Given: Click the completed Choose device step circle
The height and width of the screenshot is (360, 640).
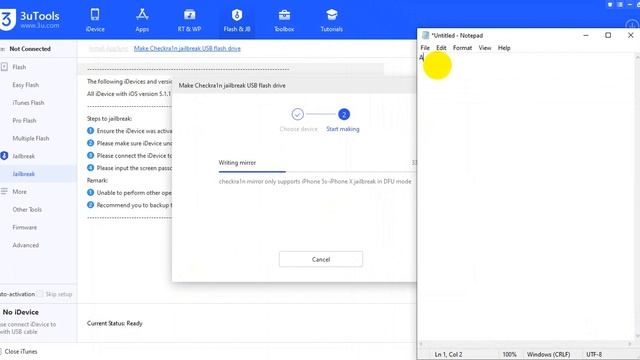Looking at the screenshot, I should coord(298,114).
